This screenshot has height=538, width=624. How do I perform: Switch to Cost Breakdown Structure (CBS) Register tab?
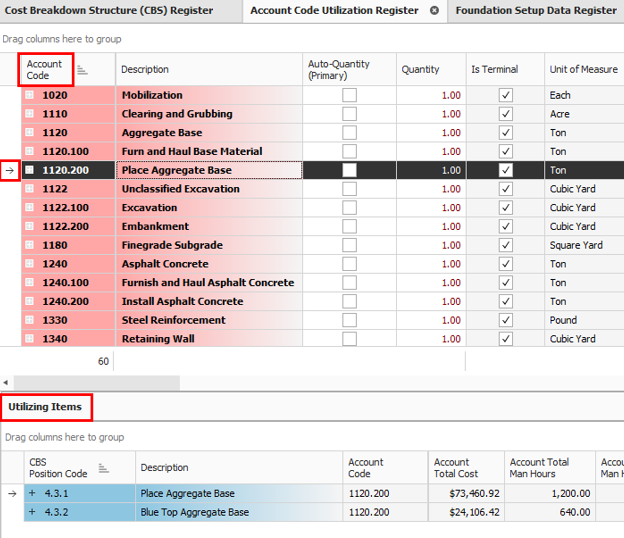[108, 10]
